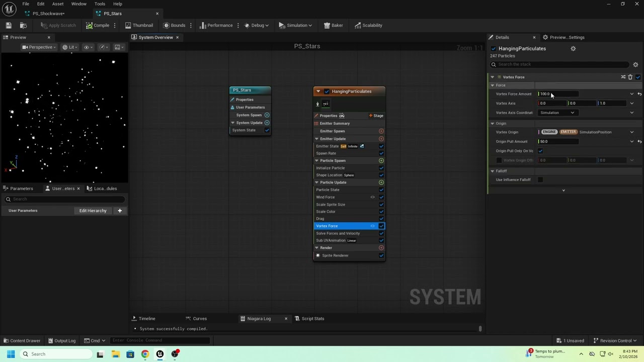
Task: Open Revision Control menu
Action: coord(615,341)
